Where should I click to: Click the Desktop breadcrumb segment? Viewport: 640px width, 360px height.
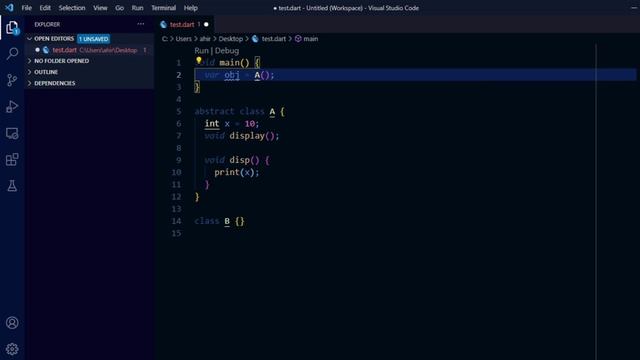coord(231,39)
